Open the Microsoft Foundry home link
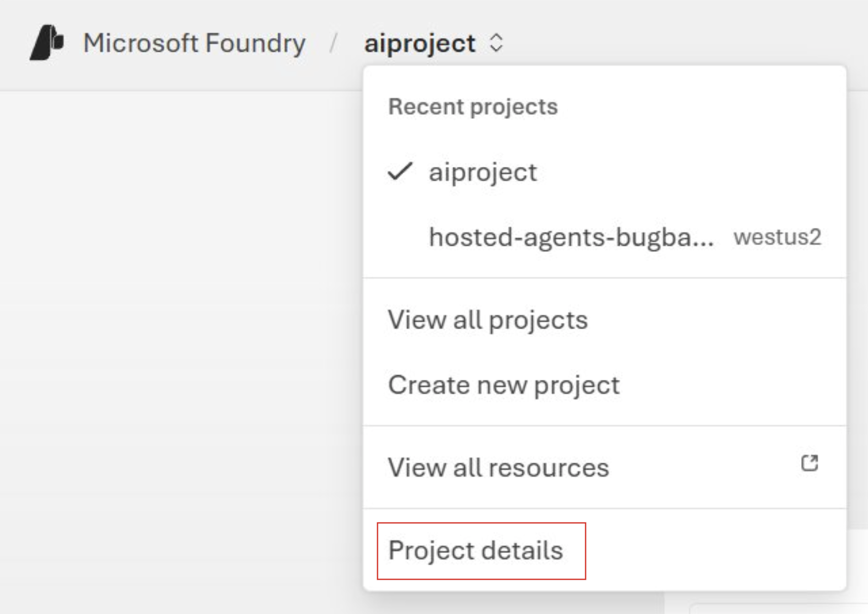Viewport: 868px width, 614px height. click(194, 43)
